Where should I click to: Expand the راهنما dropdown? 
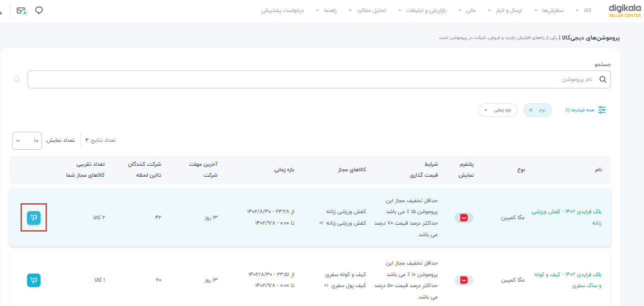click(327, 10)
